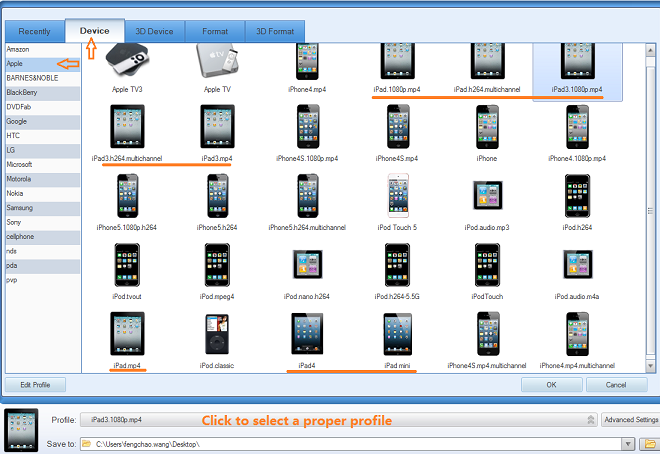Browse output folder with folder icon button
Viewport: 660px width, 454px height.
tap(650, 444)
